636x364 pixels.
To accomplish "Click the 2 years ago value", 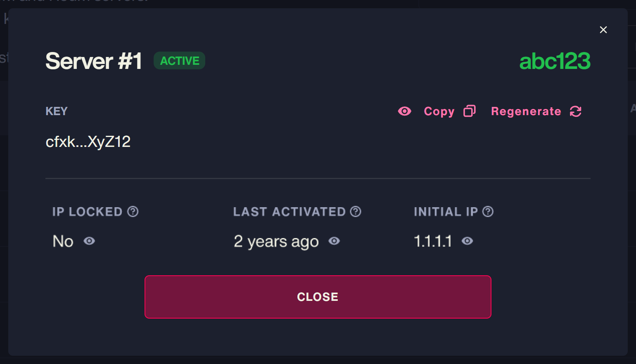I will point(276,241).
